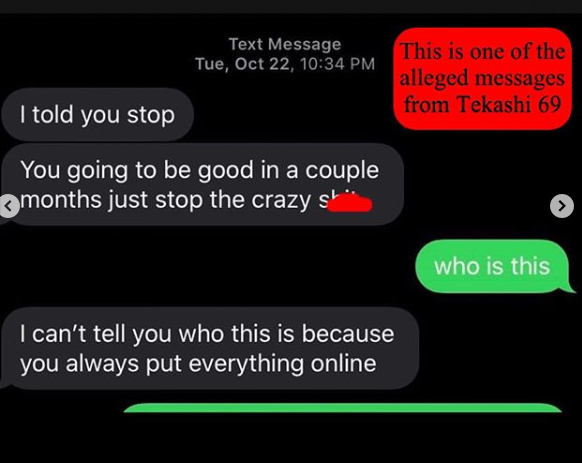The width and height of the screenshot is (582, 463).
Task: Click "This is one of the" line in red note
Action: 482,51
